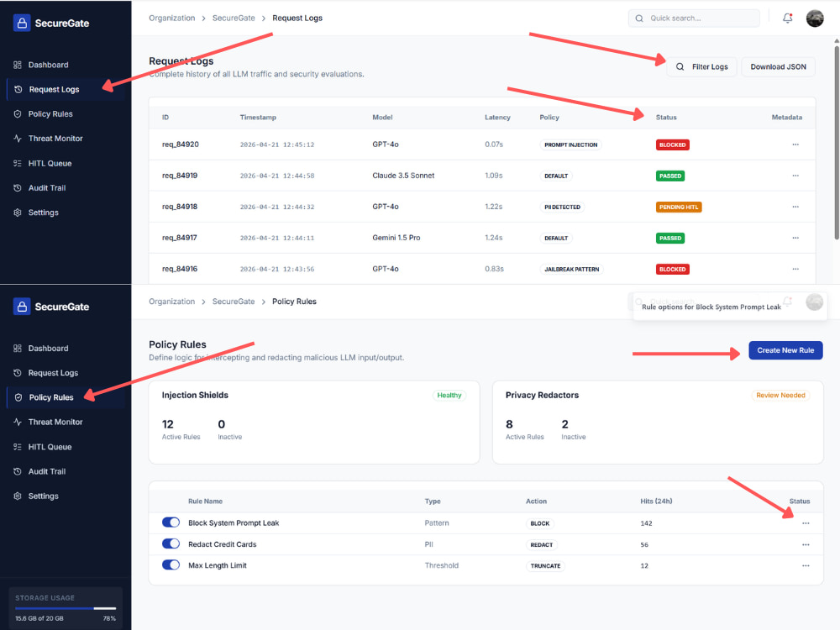
Task: Click the Storage Usage progress bar
Action: pyautogui.click(x=66, y=608)
